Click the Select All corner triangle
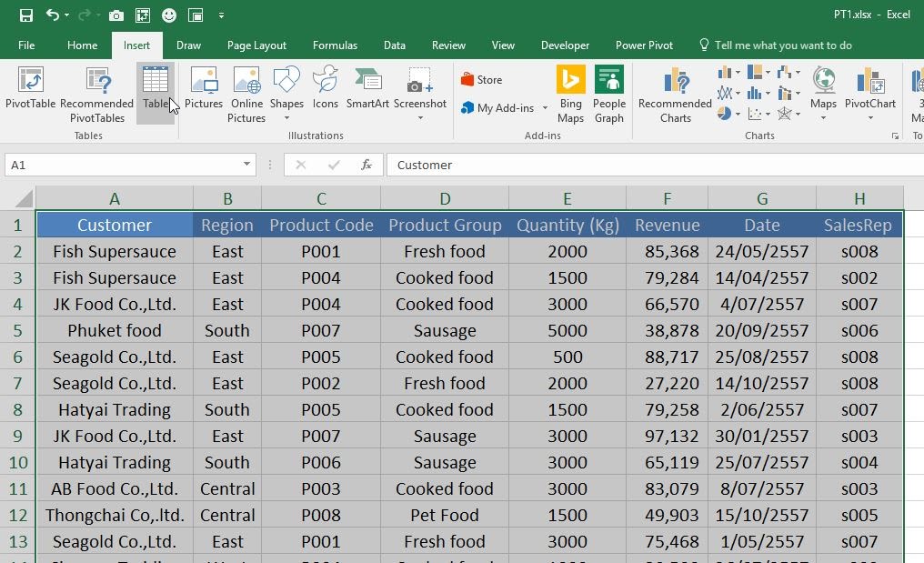The height and width of the screenshot is (563, 924). pyautogui.click(x=24, y=198)
